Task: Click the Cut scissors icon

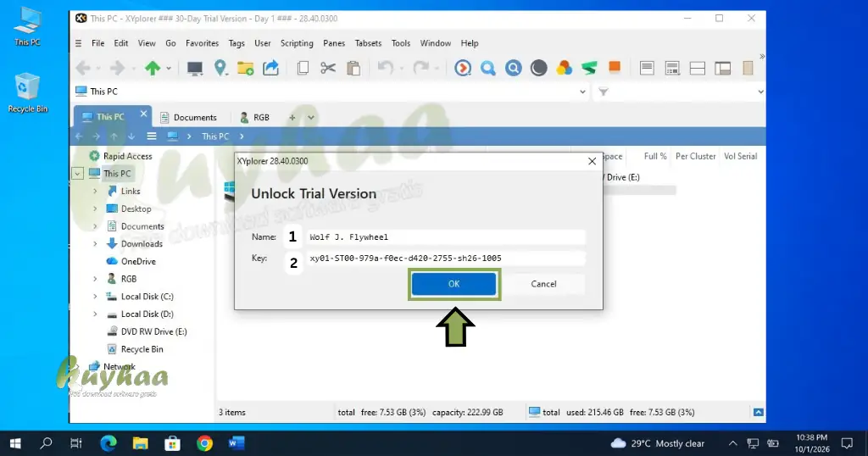Action: pyautogui.click(x=328, y=68)
